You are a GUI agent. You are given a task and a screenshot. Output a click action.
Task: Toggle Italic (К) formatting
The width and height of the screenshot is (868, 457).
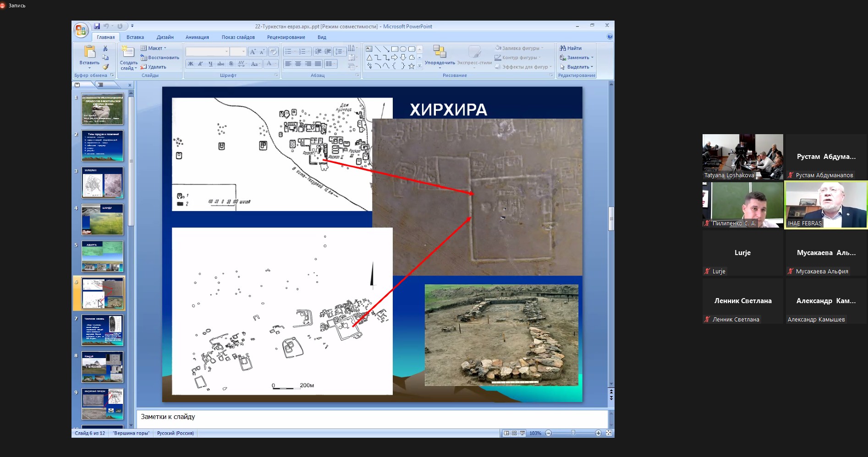200,64
